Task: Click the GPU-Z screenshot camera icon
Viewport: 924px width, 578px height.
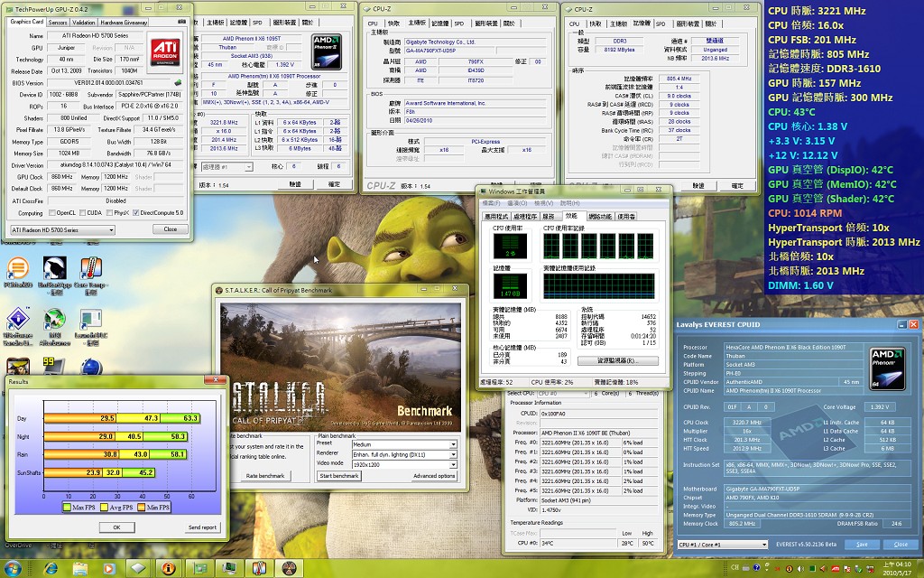Action: pyautogui.click(x=181, y=22)
